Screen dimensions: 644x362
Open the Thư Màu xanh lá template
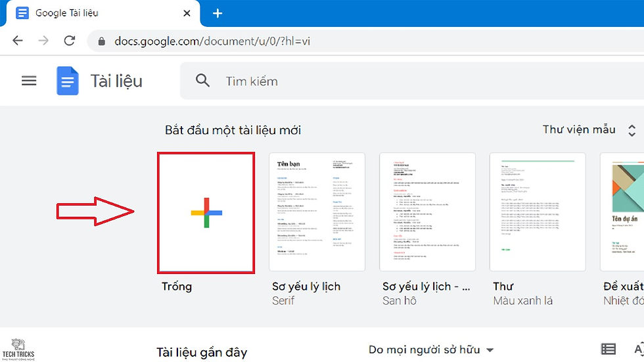[538, 212]
